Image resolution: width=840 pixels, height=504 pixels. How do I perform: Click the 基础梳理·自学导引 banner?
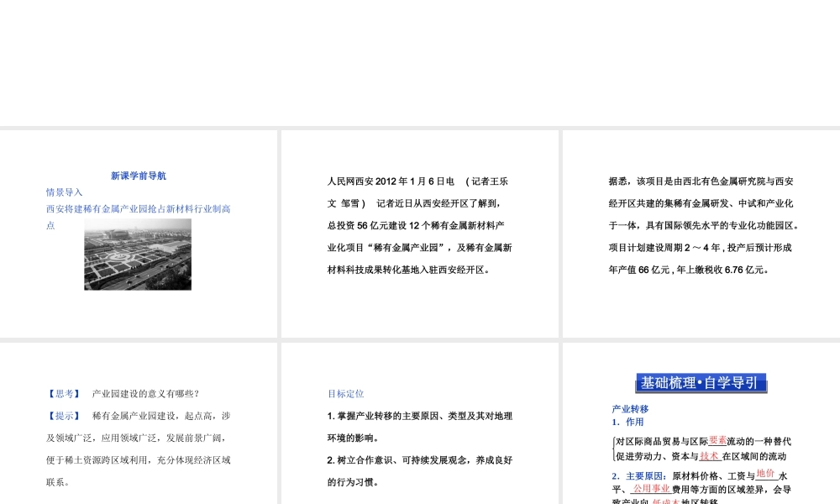[x=701, y=383]
